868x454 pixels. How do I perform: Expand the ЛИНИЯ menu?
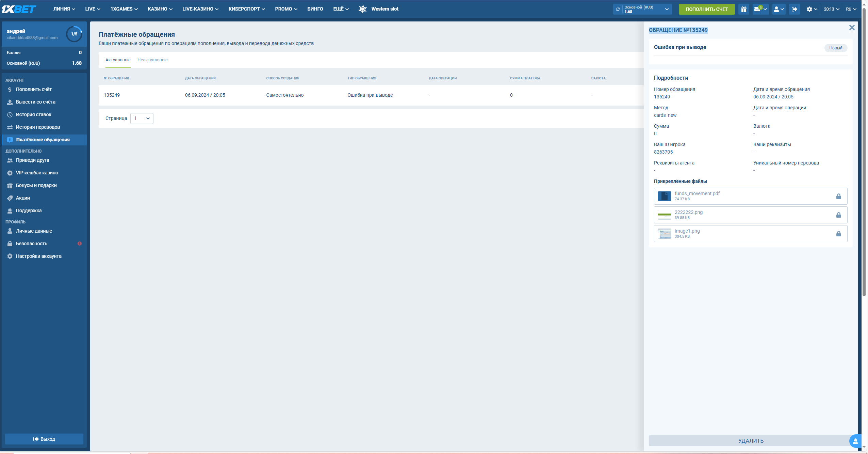(64, 9)
